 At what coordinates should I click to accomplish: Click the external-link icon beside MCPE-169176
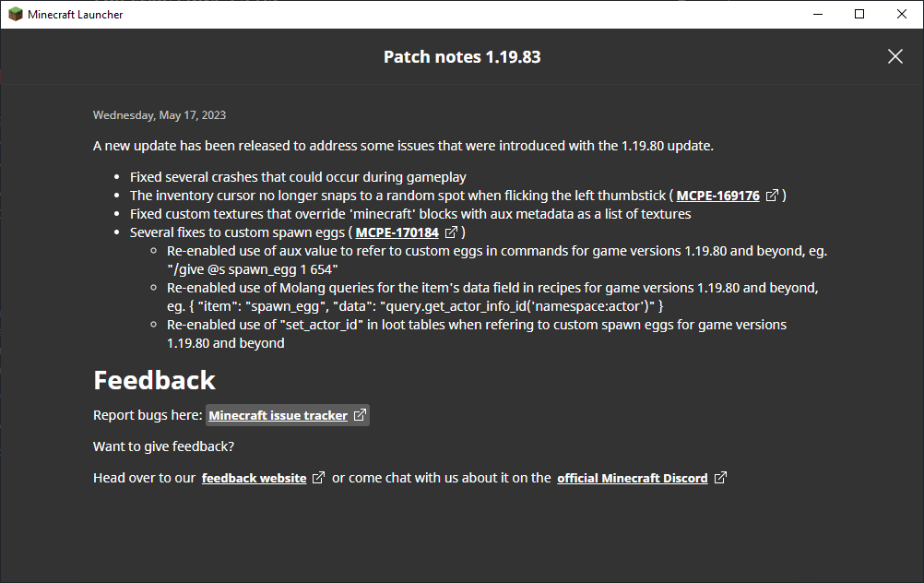tap(773, 196)
